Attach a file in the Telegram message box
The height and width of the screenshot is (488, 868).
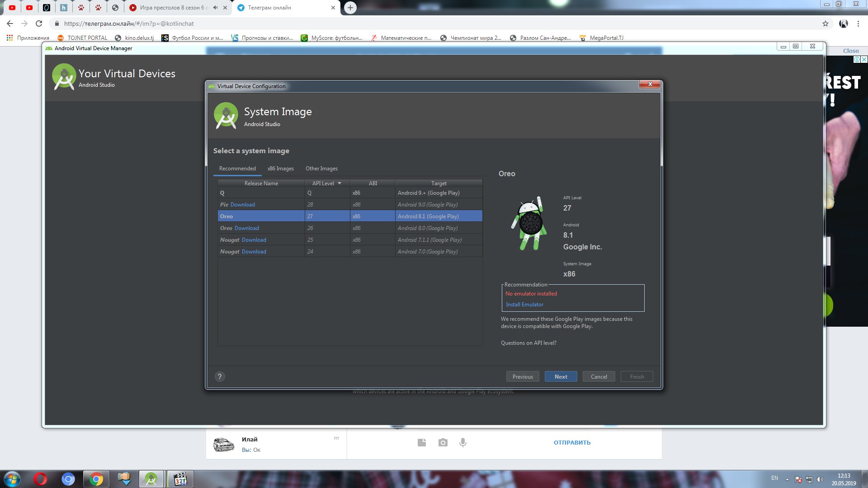click(422, 442)
